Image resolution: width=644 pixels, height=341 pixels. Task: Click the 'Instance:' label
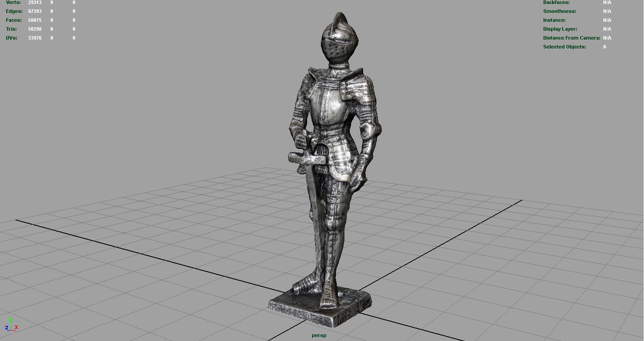554,20
